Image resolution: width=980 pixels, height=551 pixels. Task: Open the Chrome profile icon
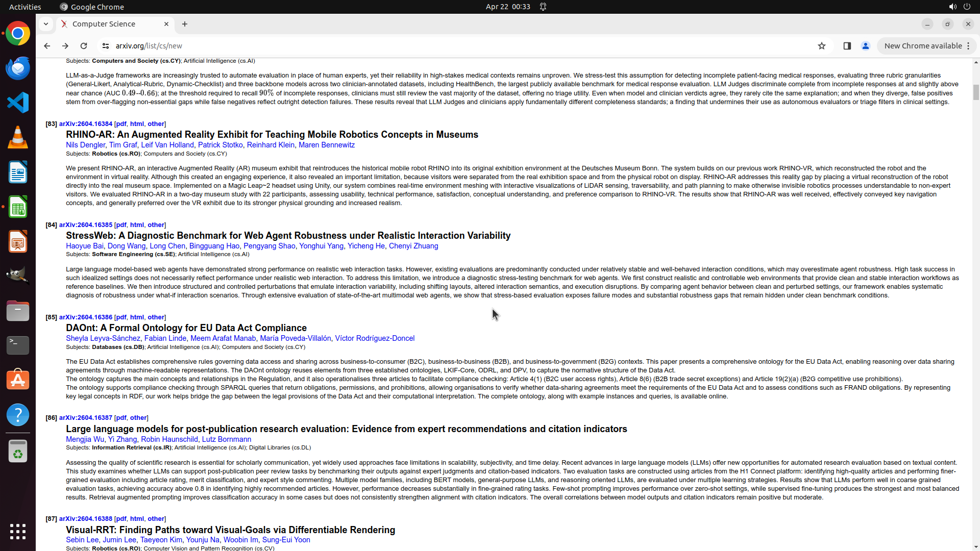coord(865,46)
